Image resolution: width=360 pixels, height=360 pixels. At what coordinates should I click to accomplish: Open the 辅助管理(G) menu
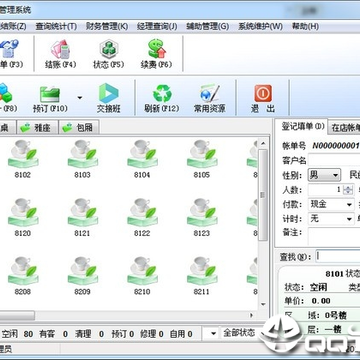click(207, 26)
